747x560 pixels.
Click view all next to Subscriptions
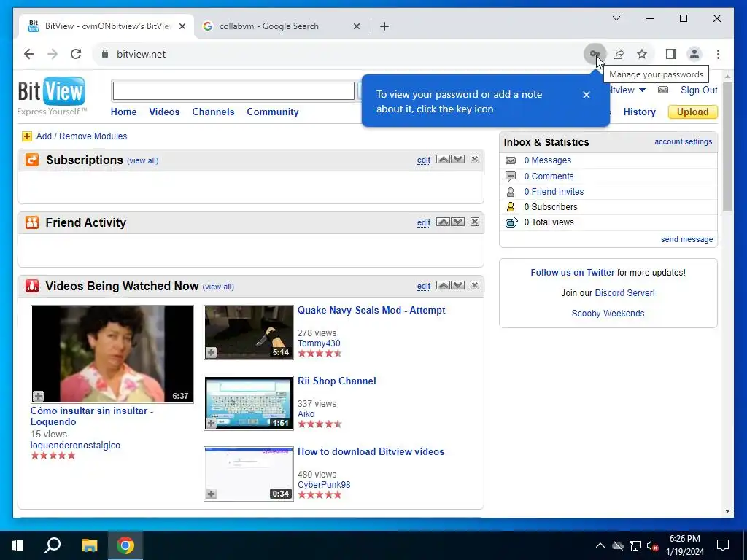142,160
